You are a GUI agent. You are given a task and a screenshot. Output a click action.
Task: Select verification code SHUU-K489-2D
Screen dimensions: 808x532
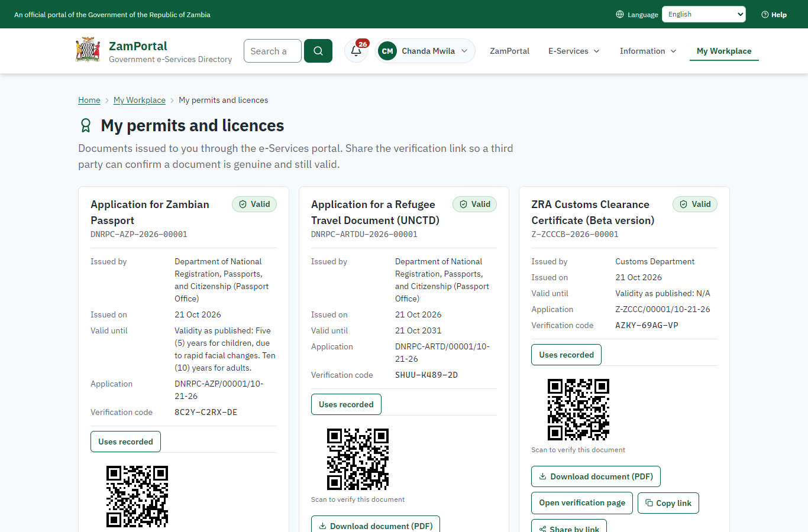click(x=426, y=375)
